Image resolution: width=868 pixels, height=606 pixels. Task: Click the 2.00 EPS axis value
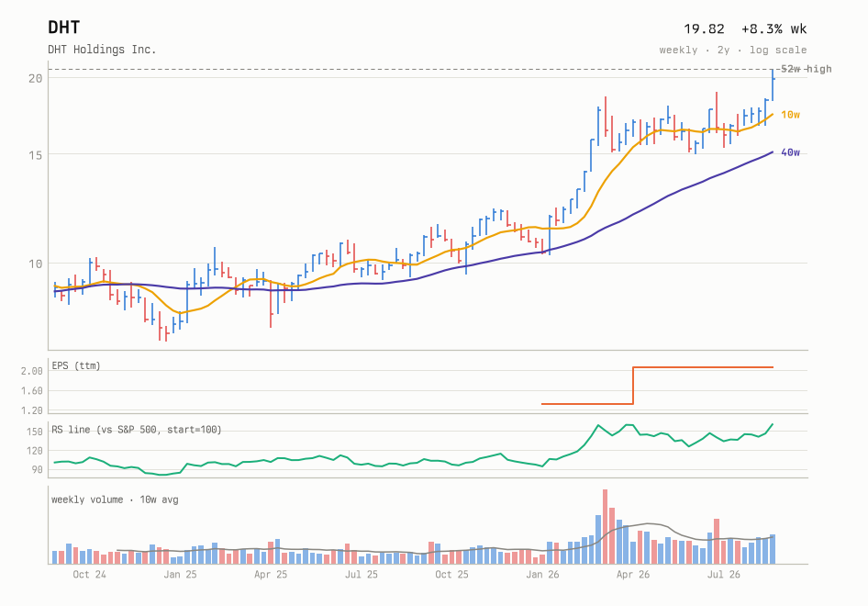[x=32, y=371]
